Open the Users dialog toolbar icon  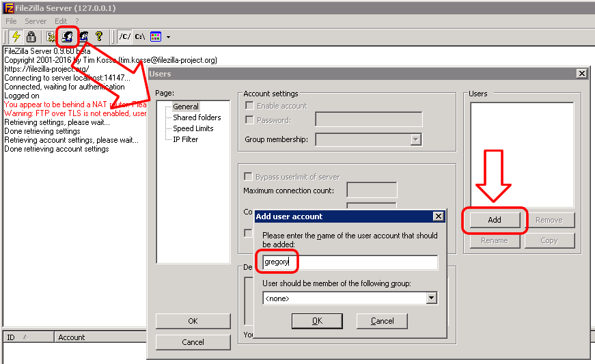[x=67, y=36]
